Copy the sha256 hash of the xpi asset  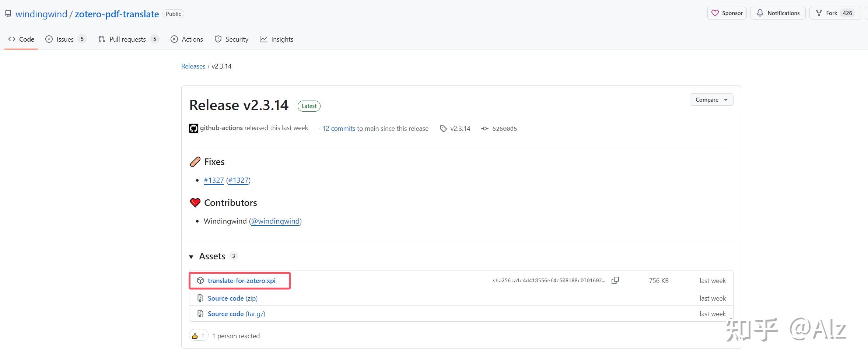(x=615, y=280)
